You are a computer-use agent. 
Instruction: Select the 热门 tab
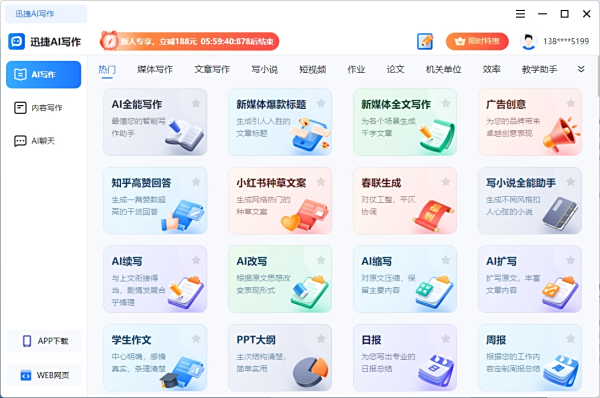(x=107, y=70)
